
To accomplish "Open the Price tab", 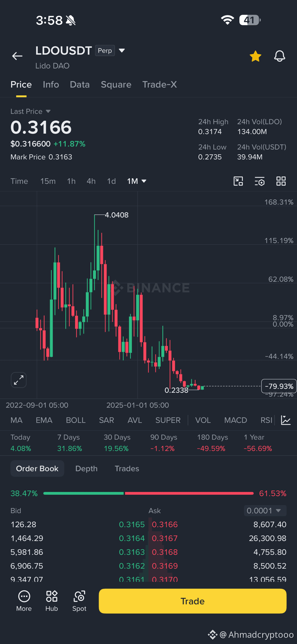I will [x=21, y=84].
